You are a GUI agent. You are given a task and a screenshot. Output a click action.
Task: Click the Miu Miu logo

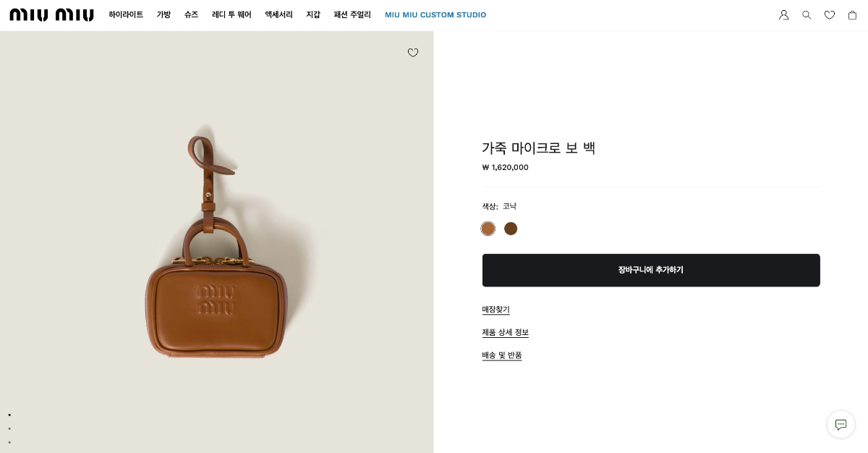[x=51, y=15]
